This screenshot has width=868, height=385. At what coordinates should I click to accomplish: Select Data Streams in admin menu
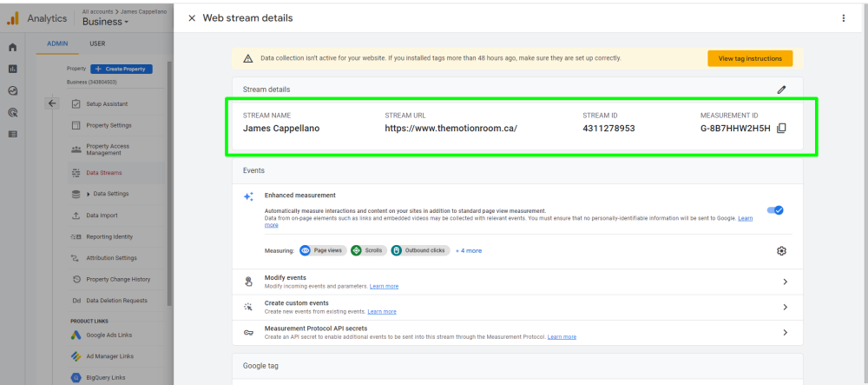[x=103, y=173]
